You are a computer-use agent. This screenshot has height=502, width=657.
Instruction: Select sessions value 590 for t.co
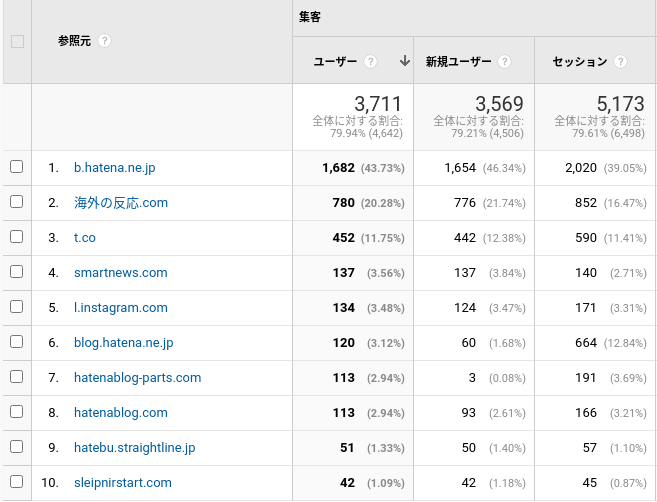tap(586, 238)
